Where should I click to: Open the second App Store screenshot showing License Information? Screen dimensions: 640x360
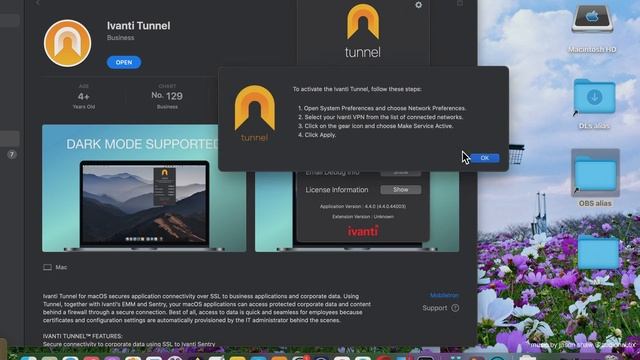click(357, 211)
